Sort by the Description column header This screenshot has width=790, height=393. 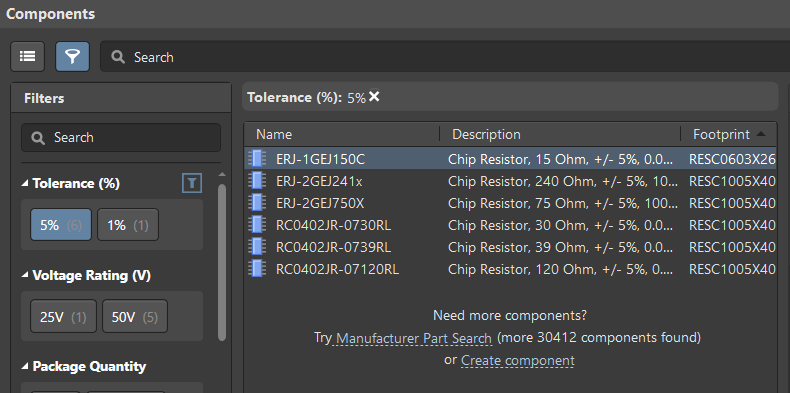tap(486, 135)
